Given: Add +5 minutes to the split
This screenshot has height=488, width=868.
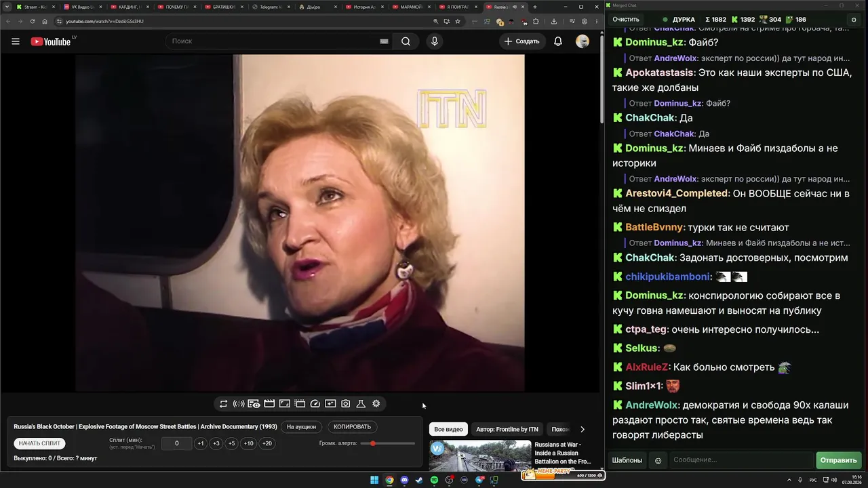Looking at the screenshot, I should coord(232,443).
